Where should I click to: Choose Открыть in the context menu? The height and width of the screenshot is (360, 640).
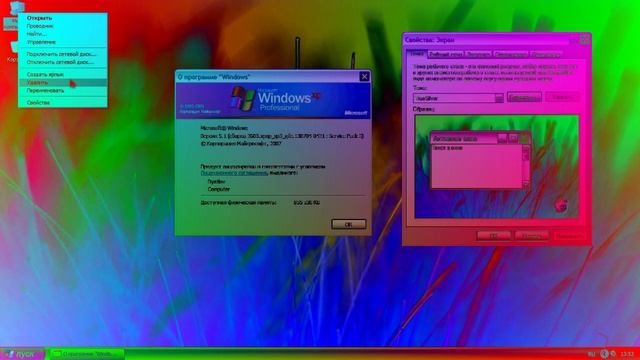click(63, 18)
